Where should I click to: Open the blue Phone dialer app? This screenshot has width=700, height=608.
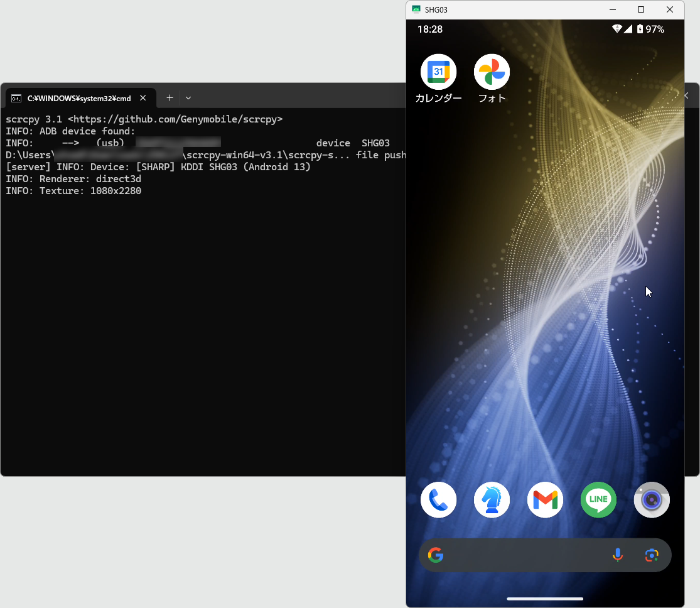[x=438, y=500]
